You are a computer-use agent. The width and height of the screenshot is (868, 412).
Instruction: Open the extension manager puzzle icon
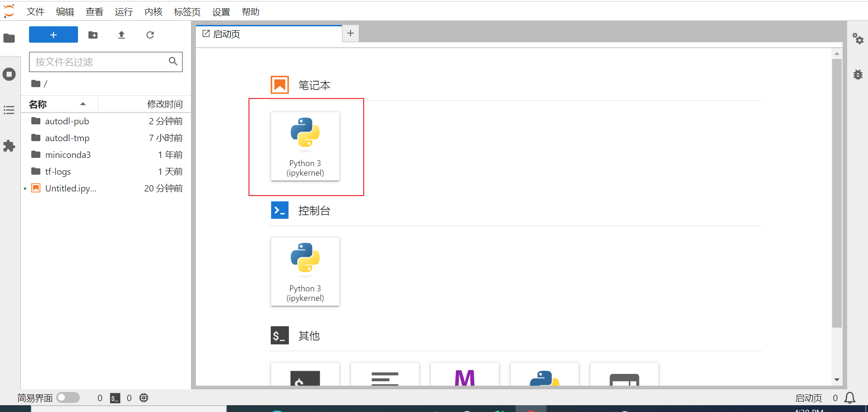click(9, 146)
